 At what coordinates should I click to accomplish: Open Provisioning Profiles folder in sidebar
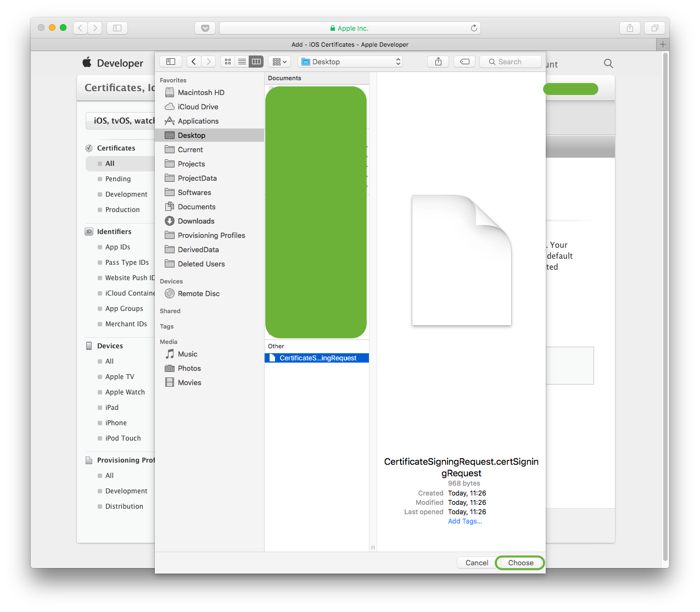[209, 235]
